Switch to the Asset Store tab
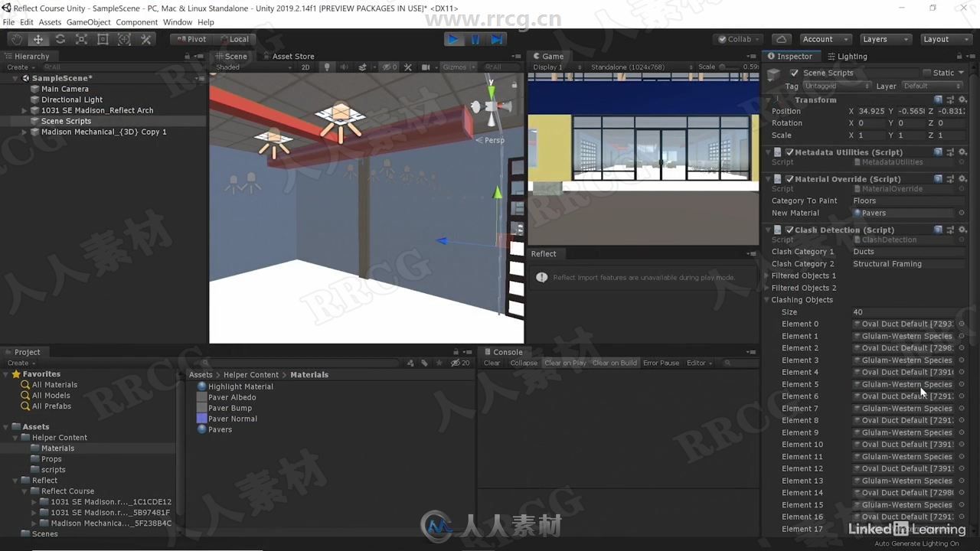The height and width of the screenshot is (551, 980). point(288,56)
